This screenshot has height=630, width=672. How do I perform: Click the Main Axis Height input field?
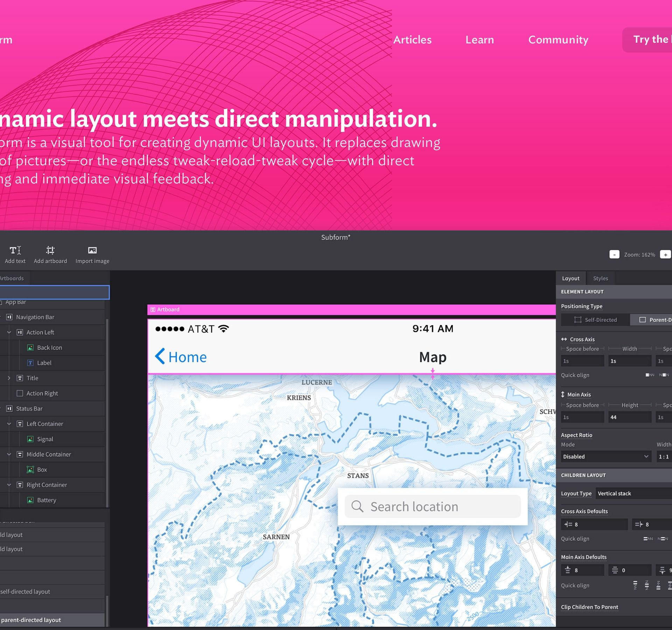click(x=629, y=417)
